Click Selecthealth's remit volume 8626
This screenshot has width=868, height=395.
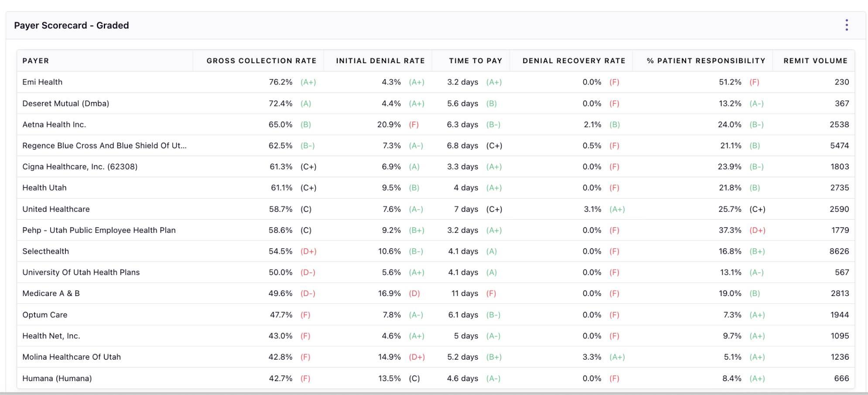(839, 251)
